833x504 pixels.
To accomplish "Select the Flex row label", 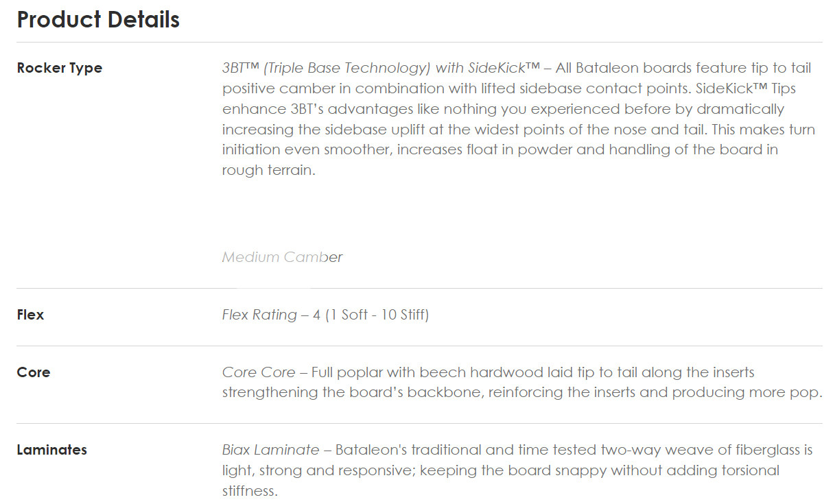I will coord(30,315).
